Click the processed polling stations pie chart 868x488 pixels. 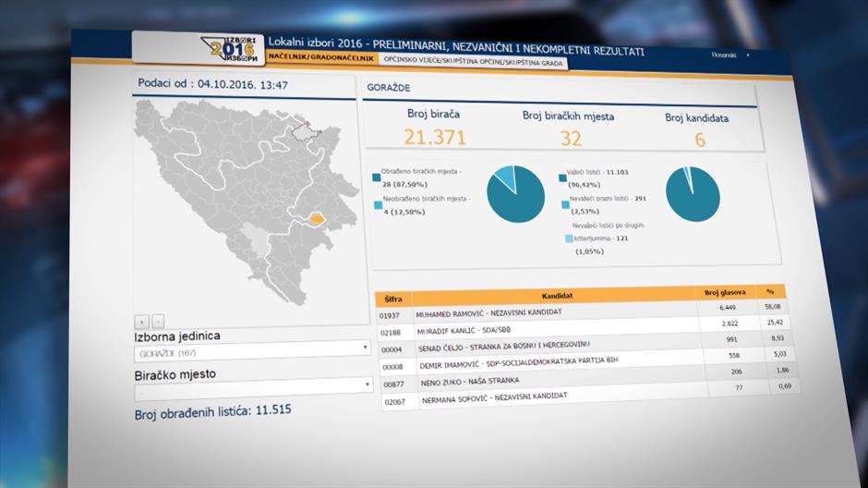pyautogui.click(x=514, y=193)
